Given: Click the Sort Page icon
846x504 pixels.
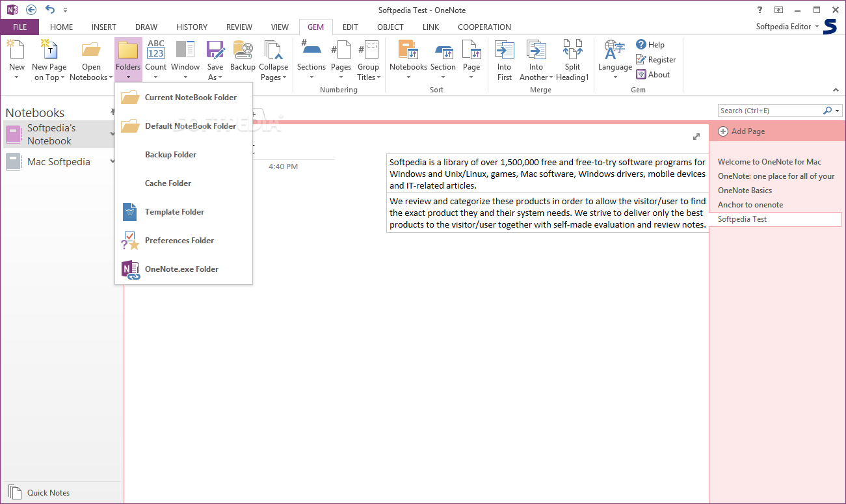Looking at the screenshot, I should [x=471, y=49].
